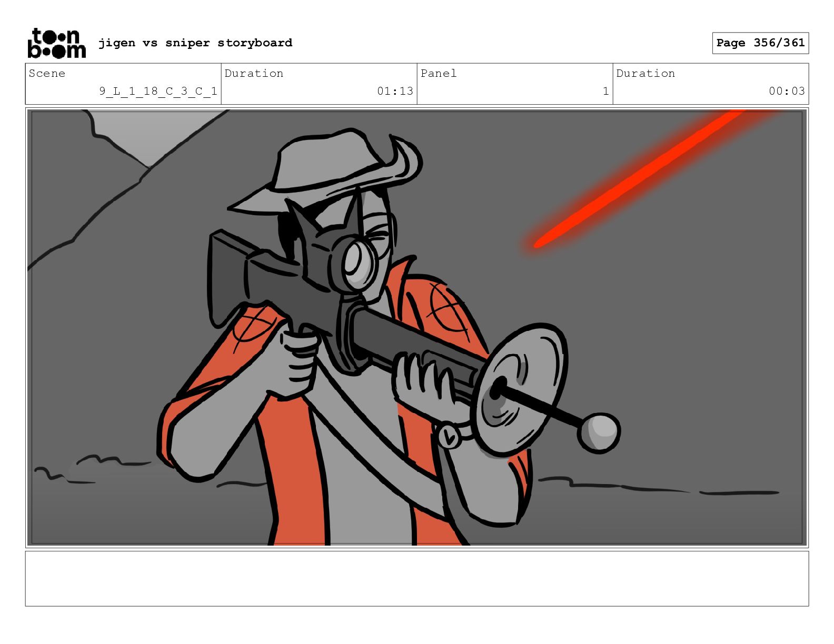Click the storyboard panel drawing of the sniper
834x644 pixels.
(x=417, y=328)
